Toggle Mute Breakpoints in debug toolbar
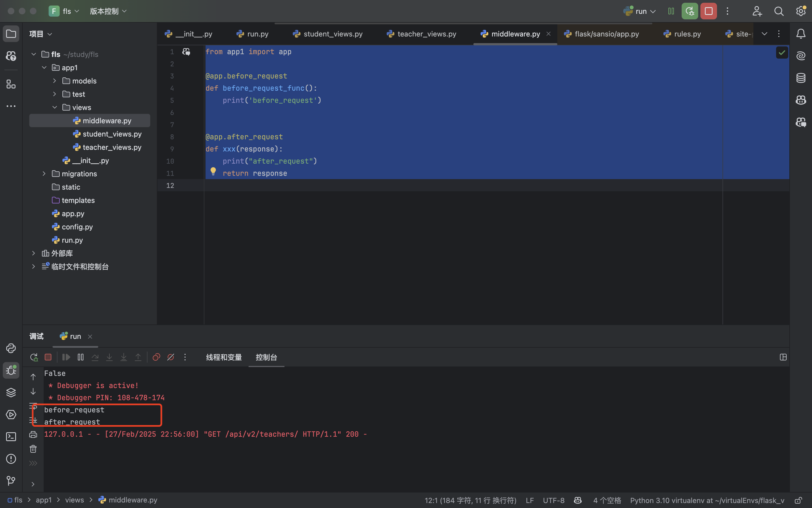812x508 pixels. 170,357
